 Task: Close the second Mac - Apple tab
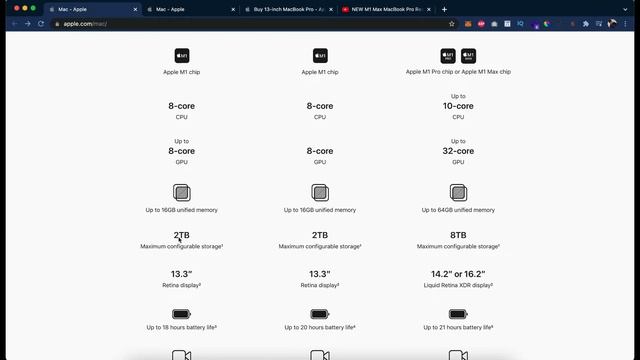point(233,9)
